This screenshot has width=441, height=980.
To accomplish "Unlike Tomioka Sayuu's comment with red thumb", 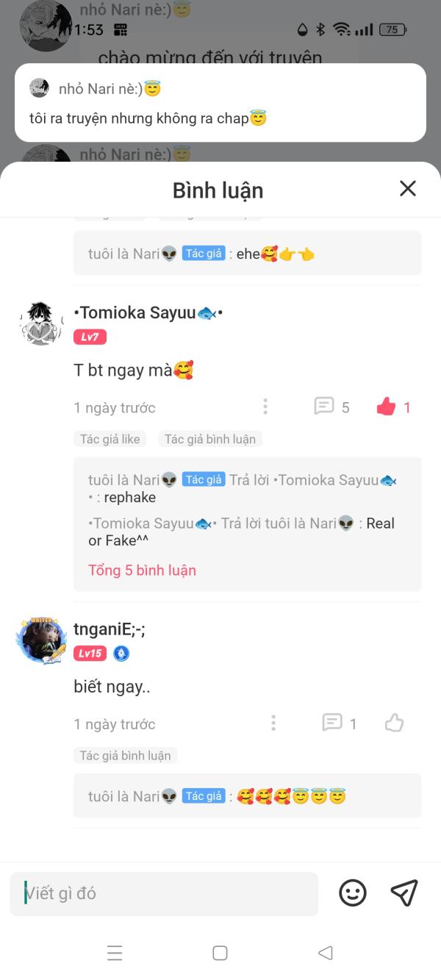I will click(x=387, y=407).
